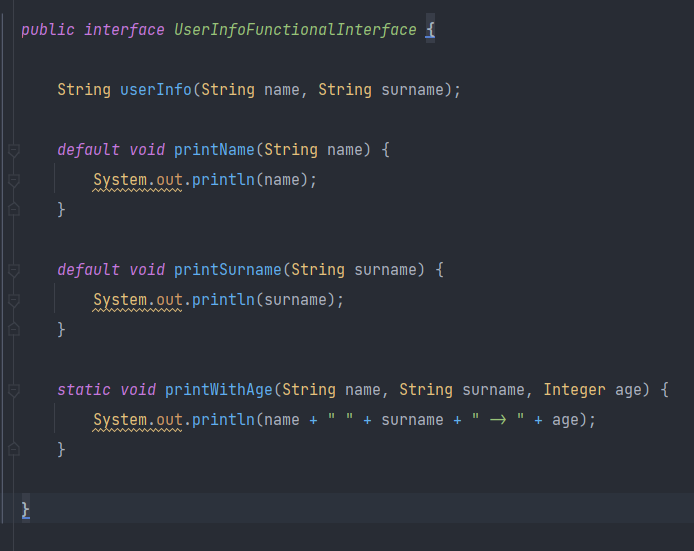Click the underlined System in the println(name) line
Viewport: 694px width, 551px height.
click(120, 180)
